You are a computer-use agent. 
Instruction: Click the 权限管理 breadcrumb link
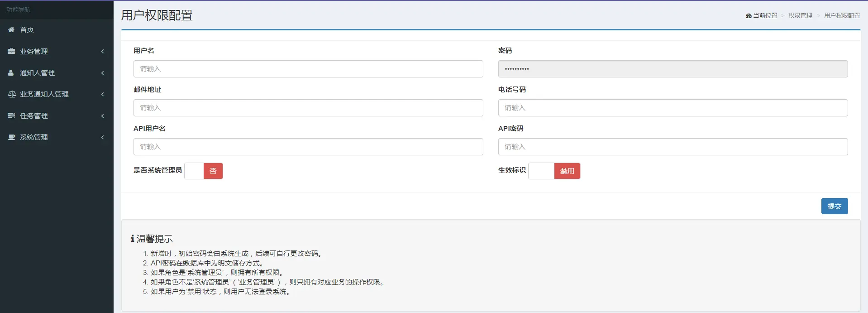(x=800, y=15)
